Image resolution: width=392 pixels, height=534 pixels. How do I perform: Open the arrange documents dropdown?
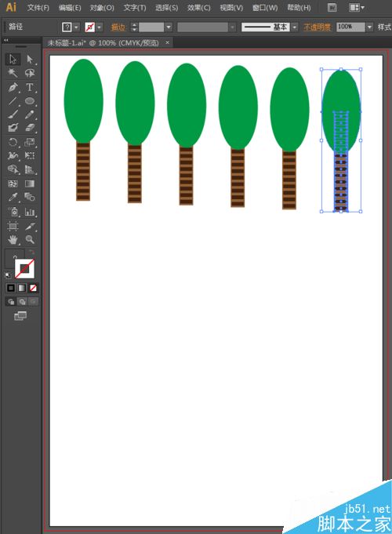[x=357, y=8]
